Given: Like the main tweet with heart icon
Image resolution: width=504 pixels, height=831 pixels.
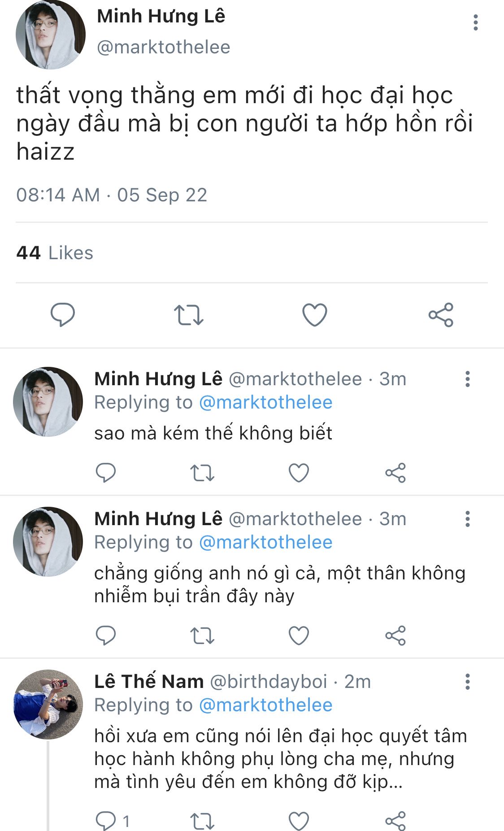Looking at the screenshot, I should click(x=315, y=314).
